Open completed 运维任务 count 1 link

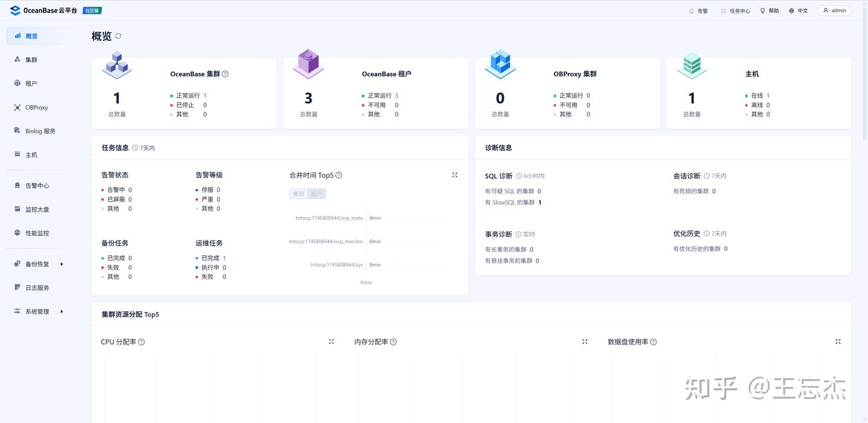pos(224,258)
